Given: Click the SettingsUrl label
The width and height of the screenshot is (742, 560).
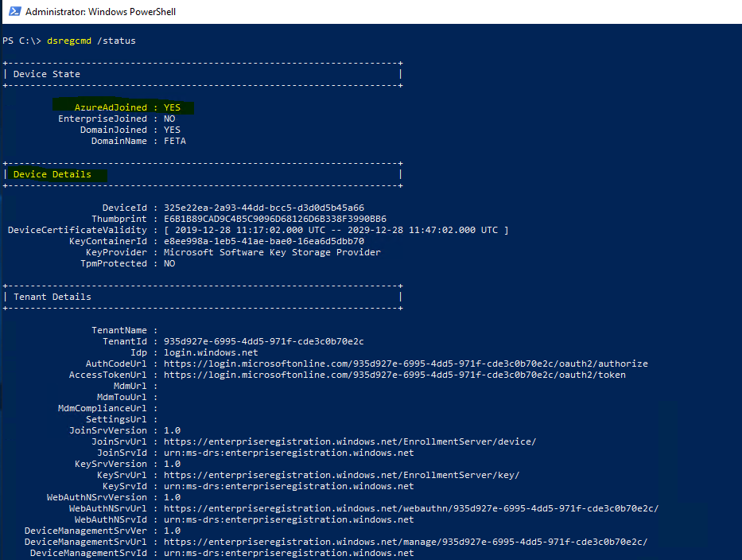Looking at the screenshot, I should coord(116,419).
